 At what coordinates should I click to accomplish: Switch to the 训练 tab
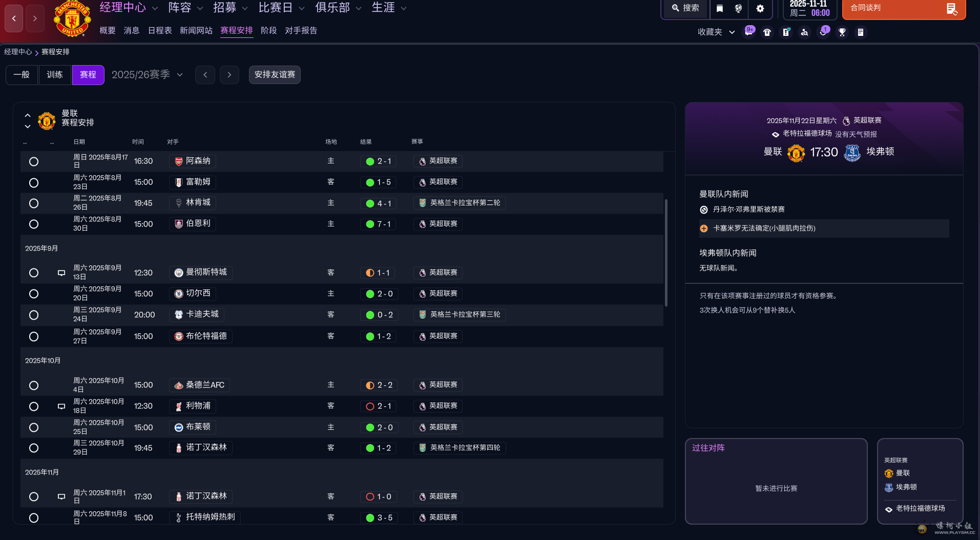55,75
